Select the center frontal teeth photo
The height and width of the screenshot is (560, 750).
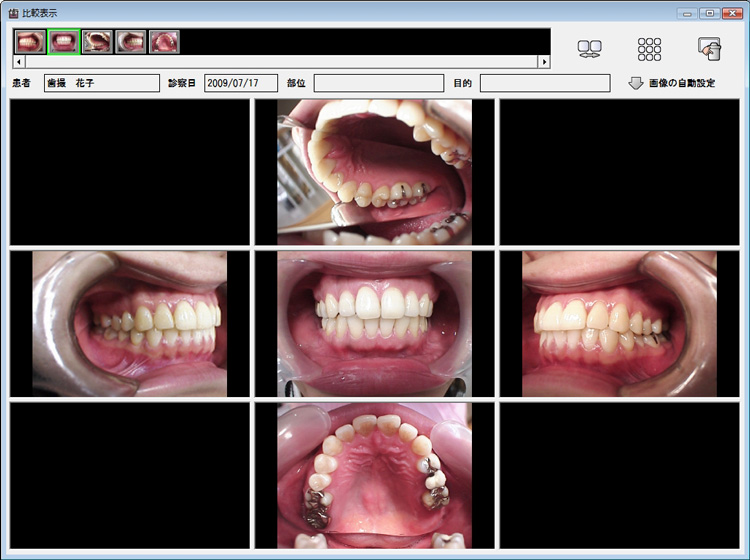(x=375, y=324)
